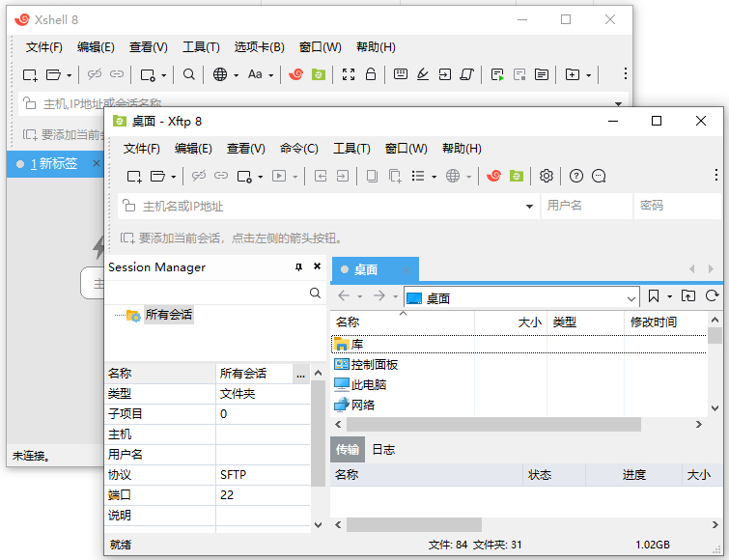The width and height of the screenshot is (729, 560).
Task: Open the bookmark dropdown arrow in file pane
Action: [x=669, y=296]
